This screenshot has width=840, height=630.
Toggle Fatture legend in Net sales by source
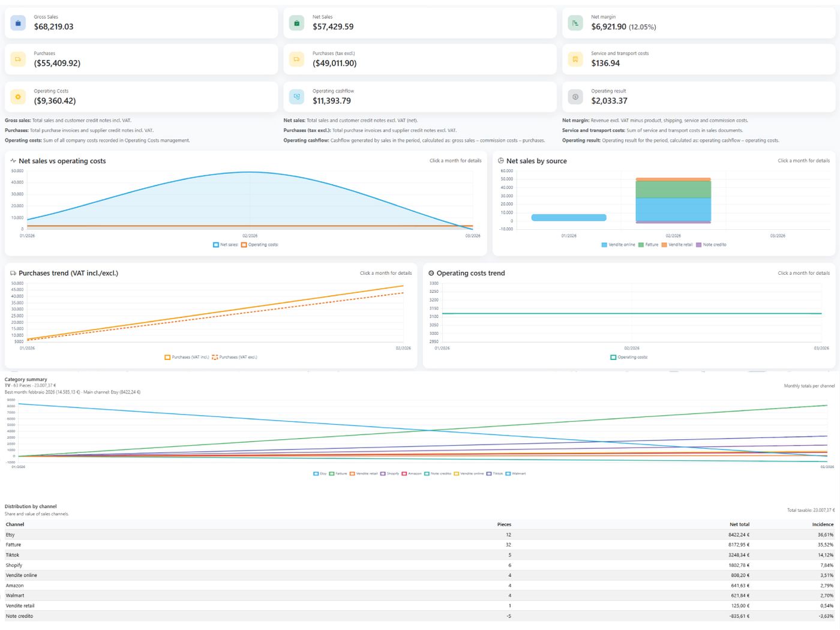648,245
